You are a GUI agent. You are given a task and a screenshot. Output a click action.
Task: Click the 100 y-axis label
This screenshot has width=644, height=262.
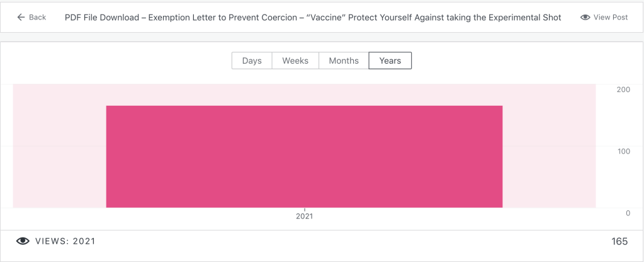coord(623,151)
